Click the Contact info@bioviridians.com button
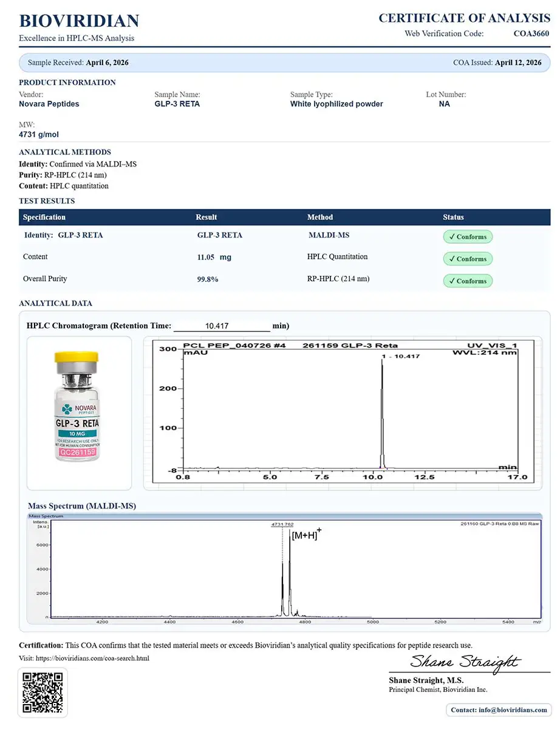This screenshot has height=729, width=560. (x=499, y=710)
